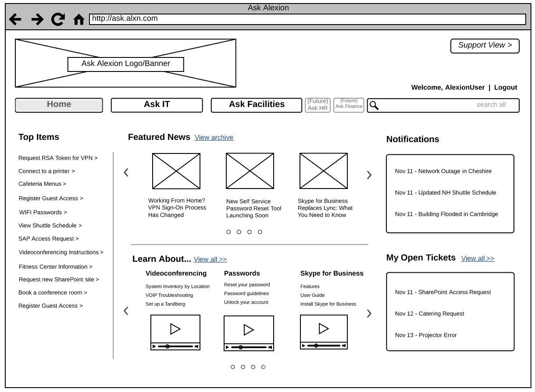
Task: Open Videoconferencing Instructions top item
Action: pyautogui.click(x=61, y=252)
